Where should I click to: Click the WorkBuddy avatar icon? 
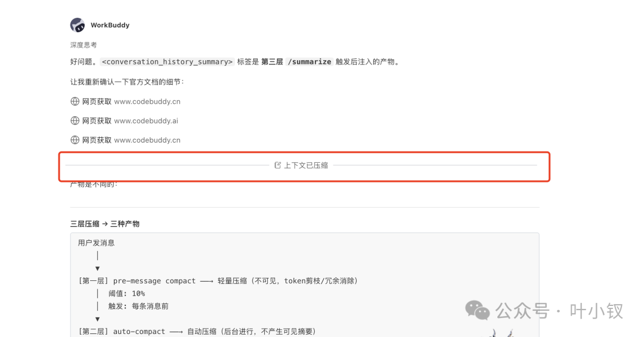[78, 25]
